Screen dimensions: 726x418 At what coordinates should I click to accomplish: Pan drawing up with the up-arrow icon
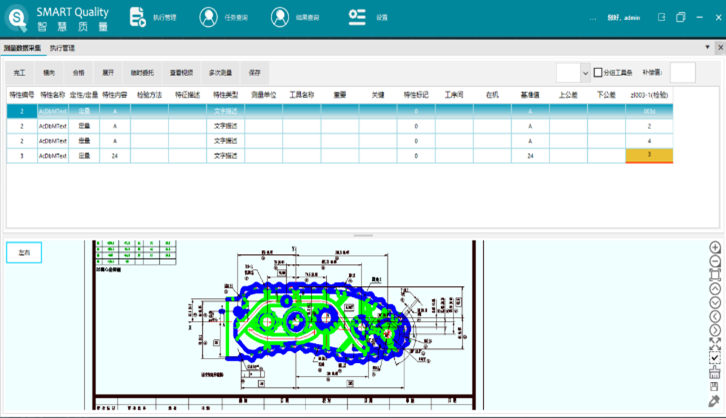click(x=716, y=289)
